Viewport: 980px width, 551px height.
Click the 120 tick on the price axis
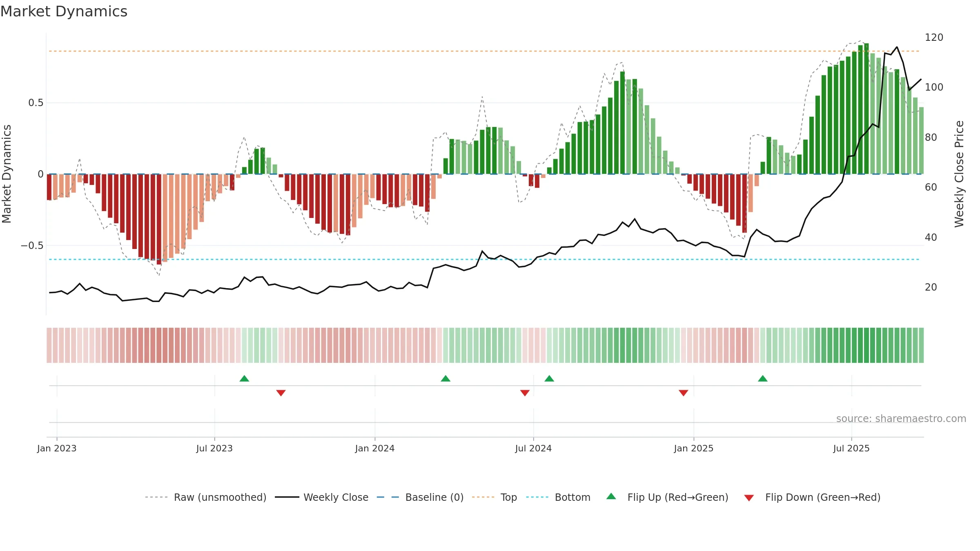tap(934, 38)
